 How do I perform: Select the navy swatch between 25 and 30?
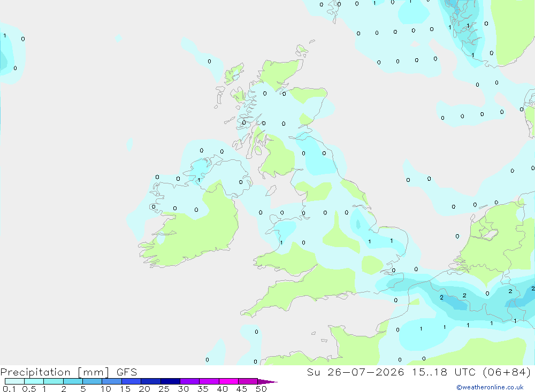tap(170, 381)
